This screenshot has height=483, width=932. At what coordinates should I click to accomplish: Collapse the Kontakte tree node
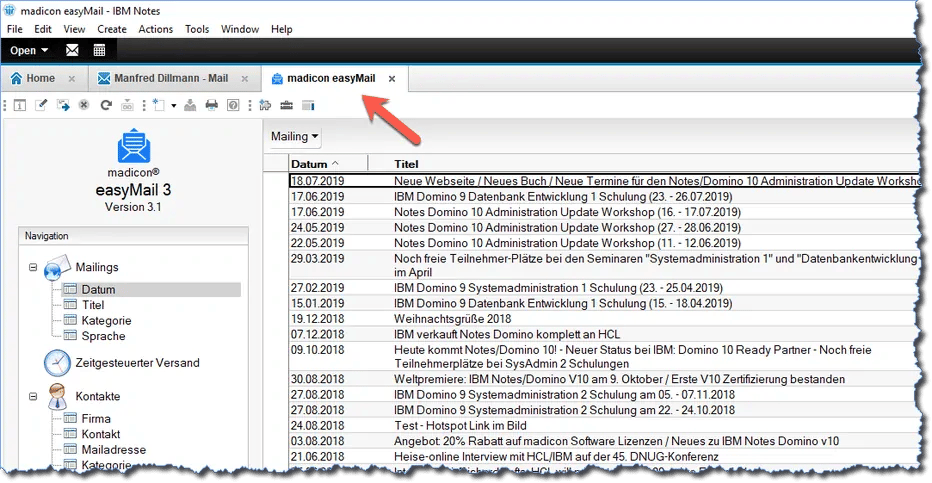pyautogui.click(x=33, y=396)
